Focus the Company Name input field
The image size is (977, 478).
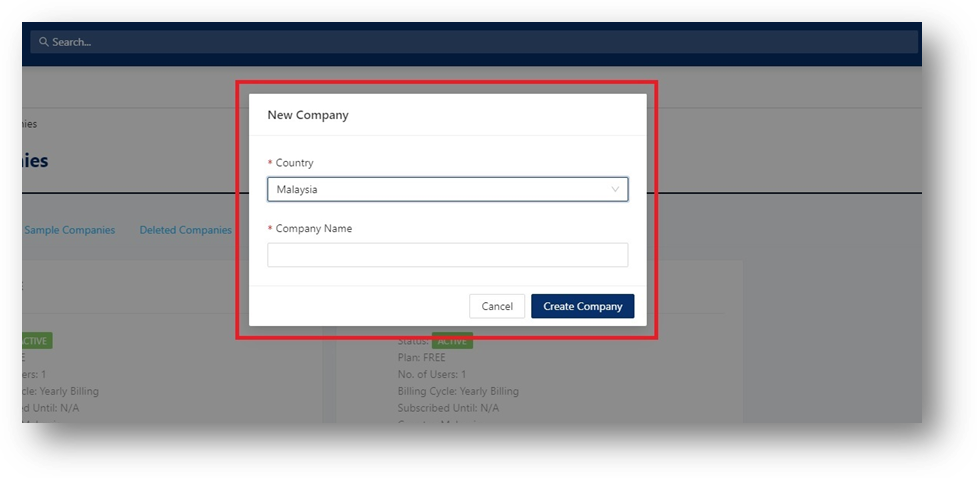pyautogui.click(x=447, y=255)
